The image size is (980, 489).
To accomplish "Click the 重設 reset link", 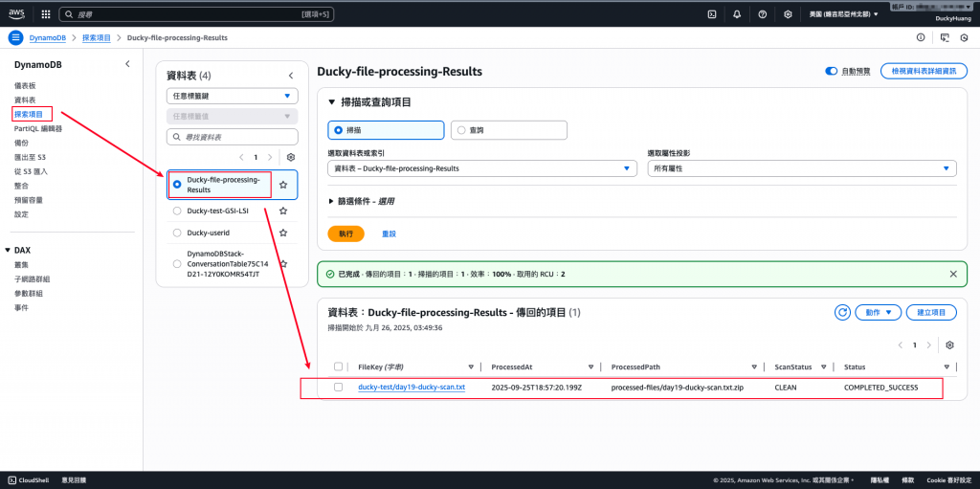I will (389, 233).
